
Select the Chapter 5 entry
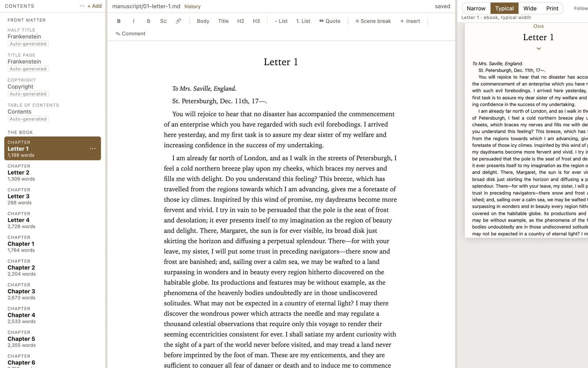coord(53,339)
